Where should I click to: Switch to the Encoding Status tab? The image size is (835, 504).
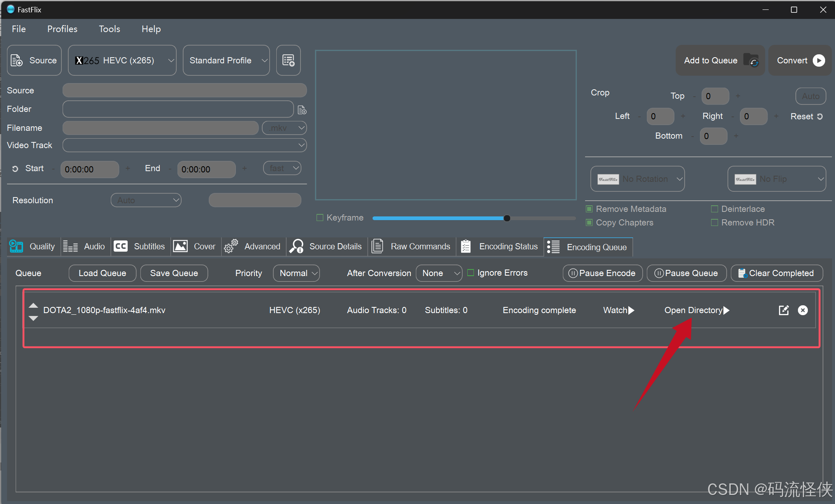(500, 246)
